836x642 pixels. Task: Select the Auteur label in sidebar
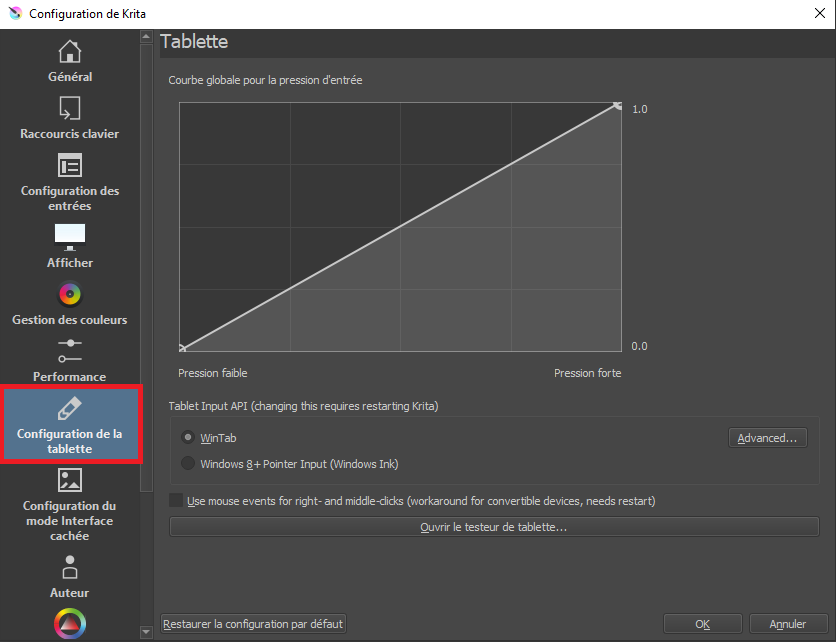point(70,593)
